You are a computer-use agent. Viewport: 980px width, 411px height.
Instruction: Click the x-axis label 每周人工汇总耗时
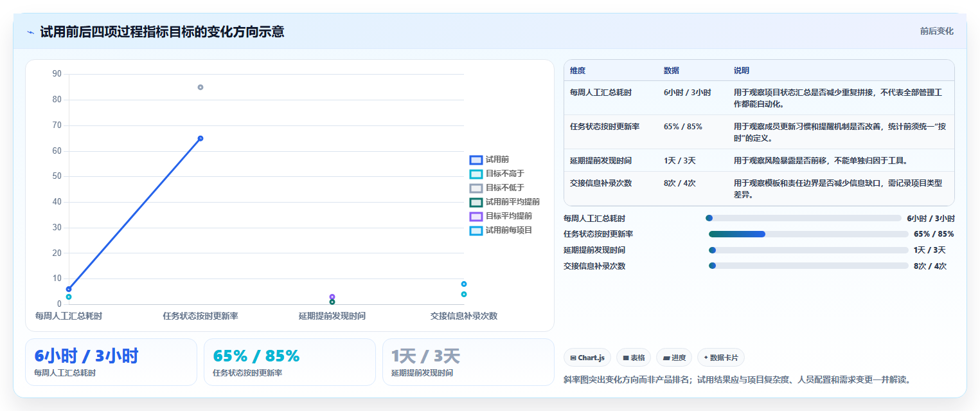(x=69, y=316)
